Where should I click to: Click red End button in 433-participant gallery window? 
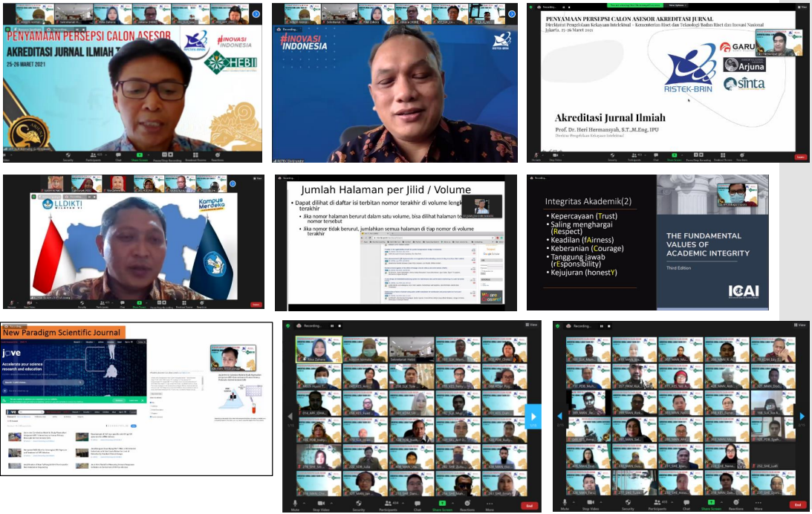797,505
